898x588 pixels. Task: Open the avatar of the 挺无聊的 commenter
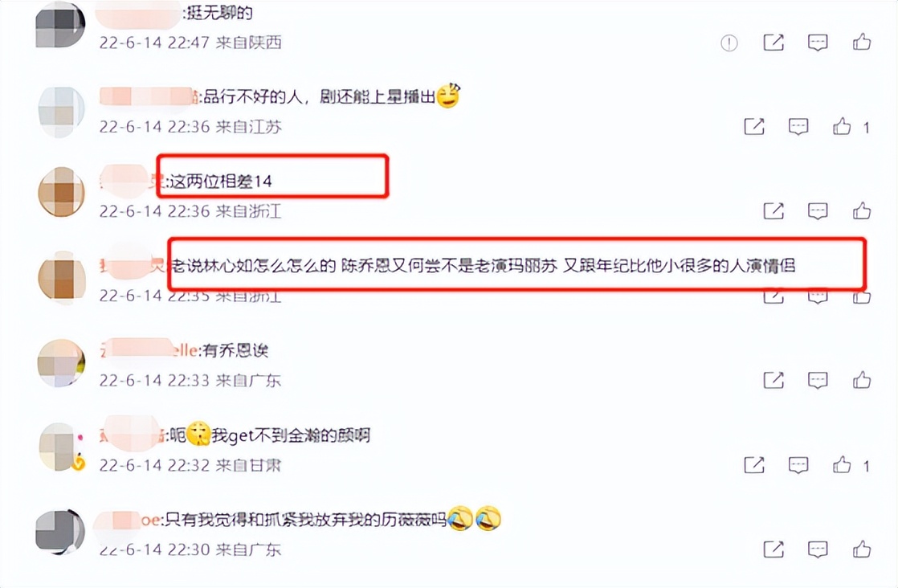pos(60,25)
